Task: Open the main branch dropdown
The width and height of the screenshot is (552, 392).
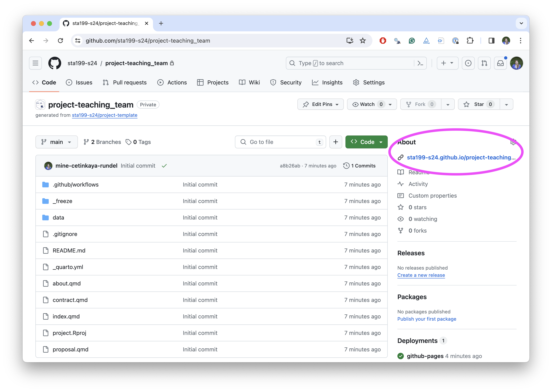Action: pos(57,142)
